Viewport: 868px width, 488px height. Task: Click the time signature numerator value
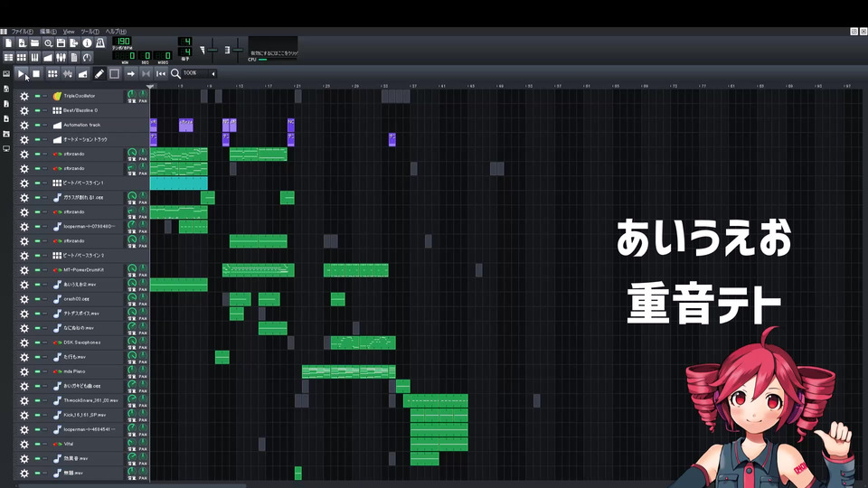[184, 42]
